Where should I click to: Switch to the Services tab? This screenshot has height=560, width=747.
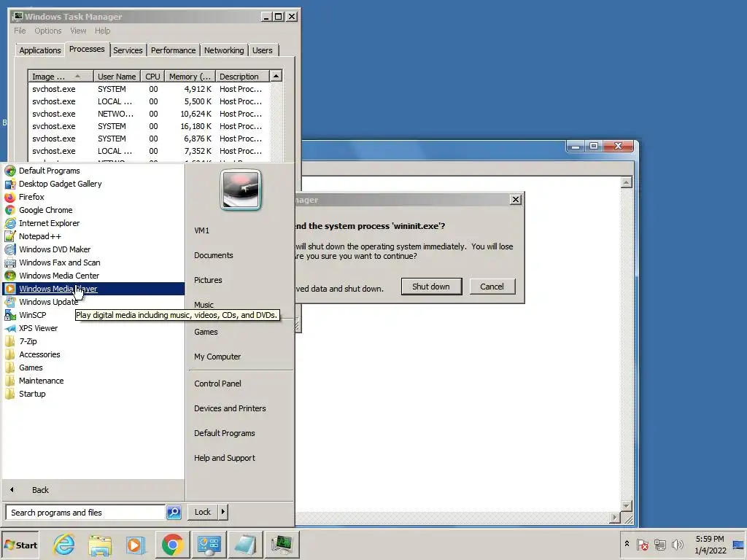(x=128, y=50)
